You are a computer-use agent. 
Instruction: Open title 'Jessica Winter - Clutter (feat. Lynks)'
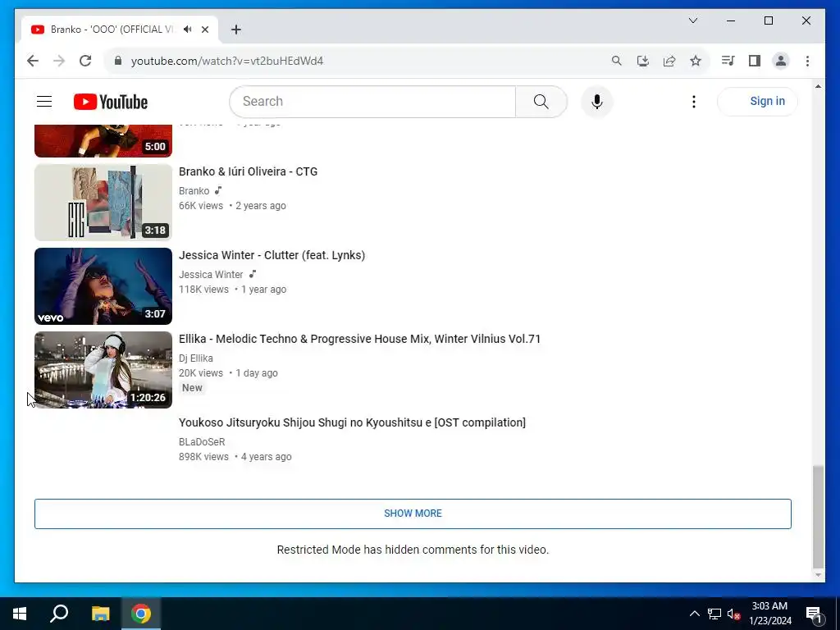click(272, 255)
